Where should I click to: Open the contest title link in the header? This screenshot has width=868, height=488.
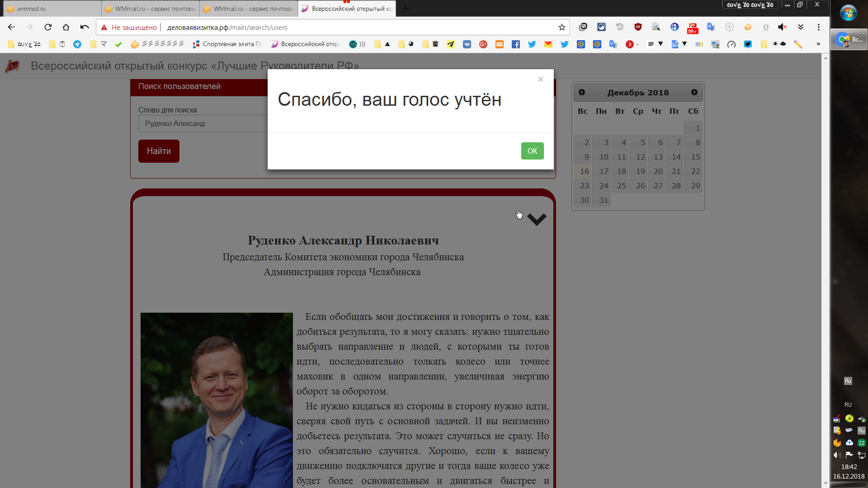pyautogui.click(x=194, y=66)
